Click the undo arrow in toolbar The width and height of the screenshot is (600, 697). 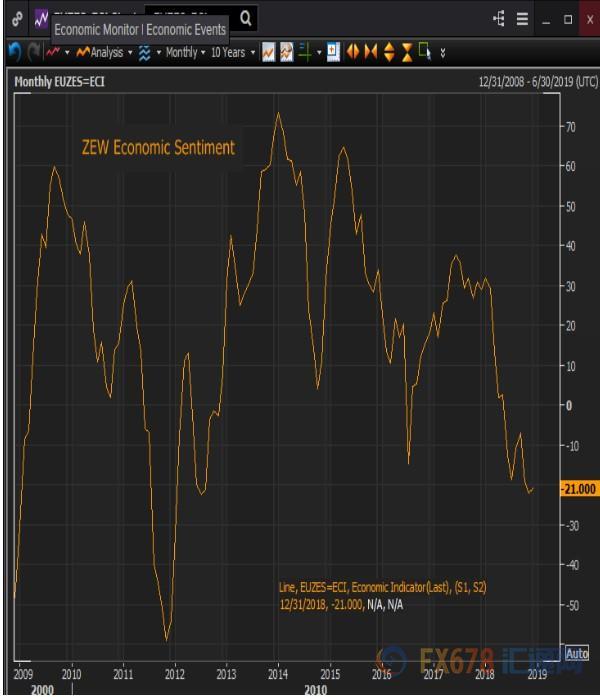coord(14,52)
